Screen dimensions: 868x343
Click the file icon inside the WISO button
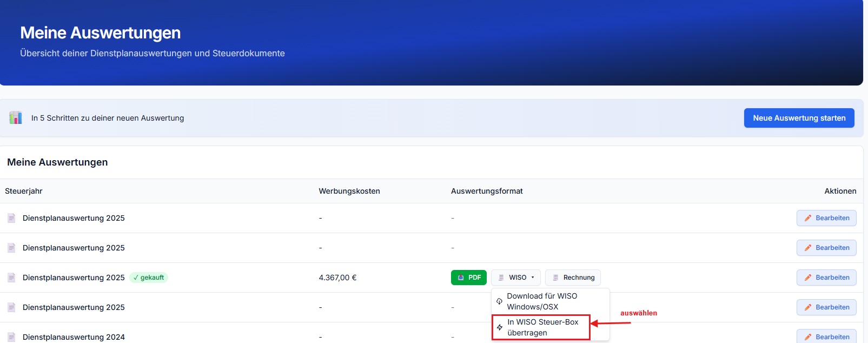[501, 278]
